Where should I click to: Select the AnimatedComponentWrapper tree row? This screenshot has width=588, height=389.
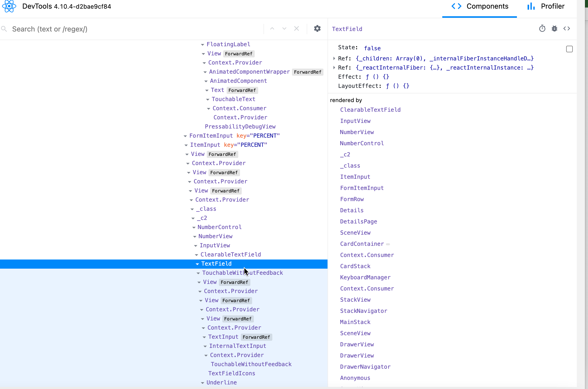coord(164,72)
